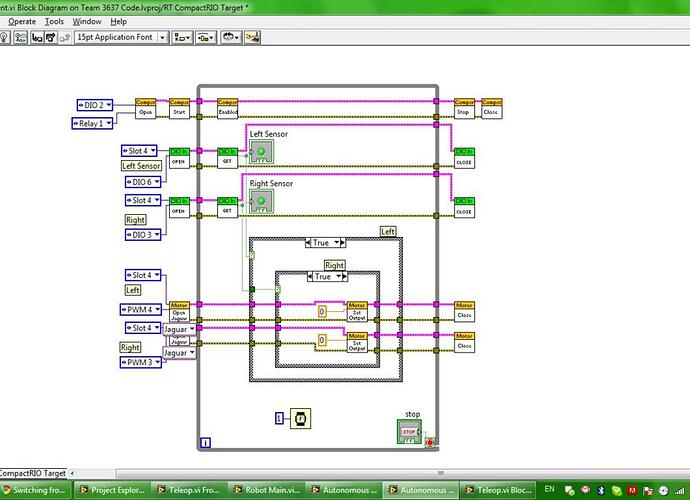Viewport: 690px width, 500px height.
Task: Click the Clean Up Diagram broom icon
Action: pos(253,37)
